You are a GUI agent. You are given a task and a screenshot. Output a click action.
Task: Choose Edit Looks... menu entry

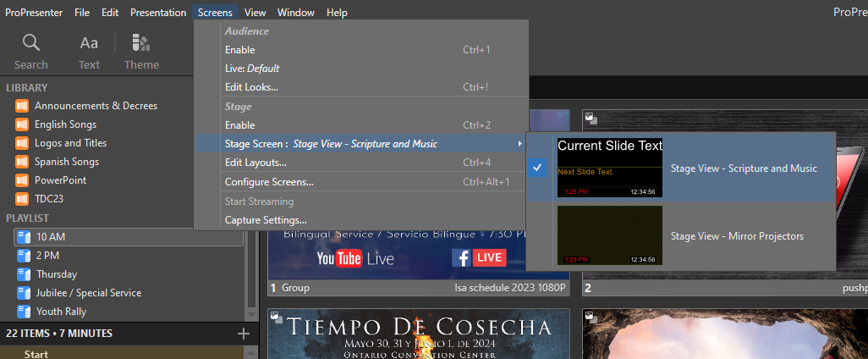pos(361,87)
